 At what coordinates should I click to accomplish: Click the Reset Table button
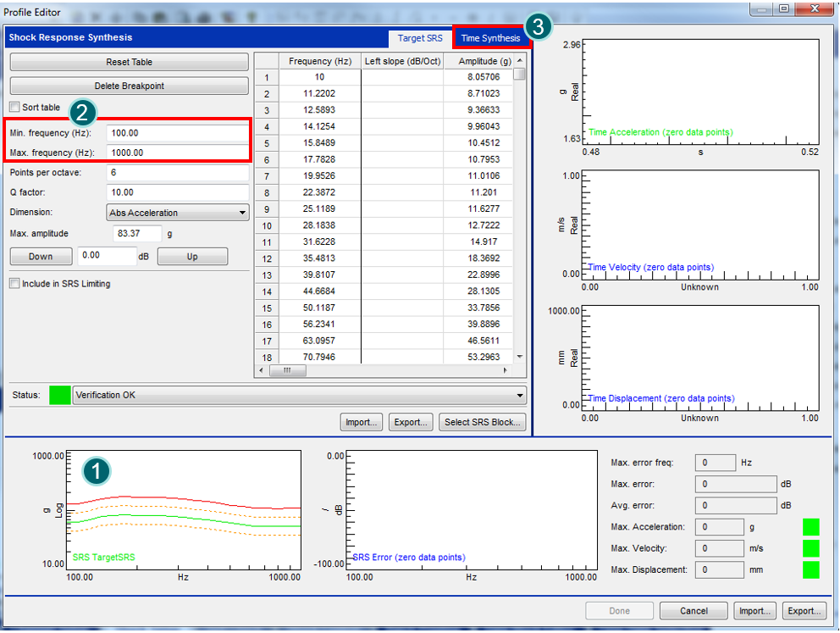point(129,62)
